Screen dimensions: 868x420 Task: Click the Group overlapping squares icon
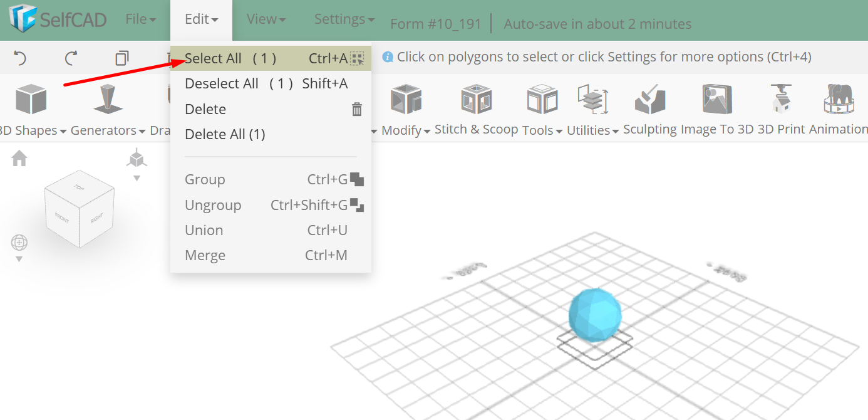click(357, 179)
